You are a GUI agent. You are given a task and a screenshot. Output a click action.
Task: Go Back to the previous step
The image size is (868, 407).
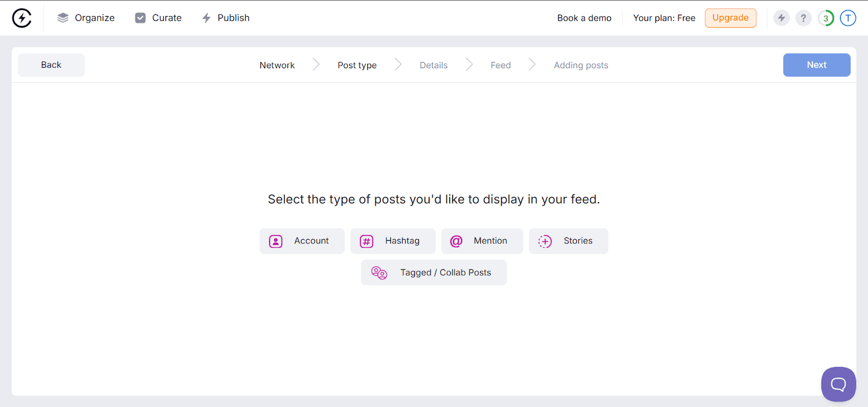tap(51, 65)
